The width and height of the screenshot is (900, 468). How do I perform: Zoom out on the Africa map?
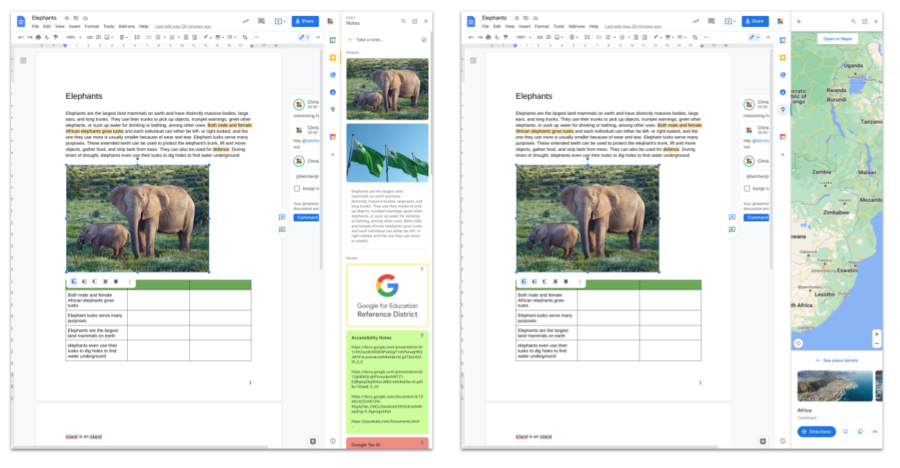coord(876,343)
